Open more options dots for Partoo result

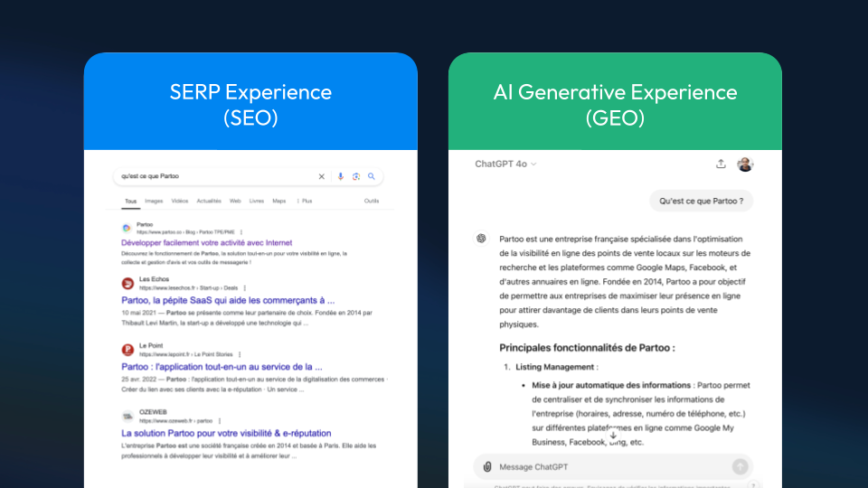point(241,232)
